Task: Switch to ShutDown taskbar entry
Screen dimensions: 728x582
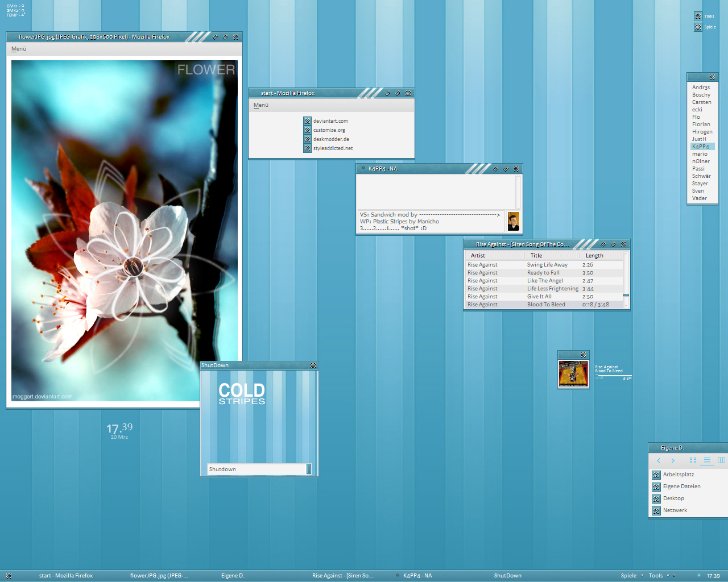Action: 507,576
